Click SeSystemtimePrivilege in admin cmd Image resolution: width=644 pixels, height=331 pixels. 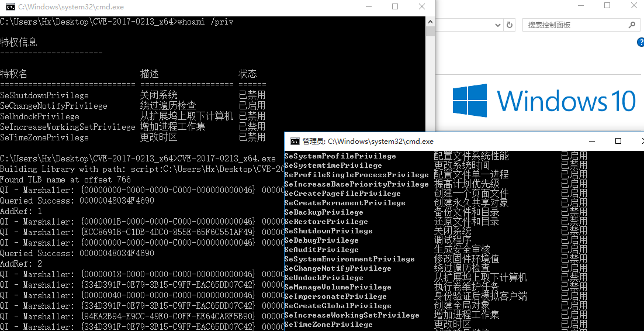coord(333,165)
